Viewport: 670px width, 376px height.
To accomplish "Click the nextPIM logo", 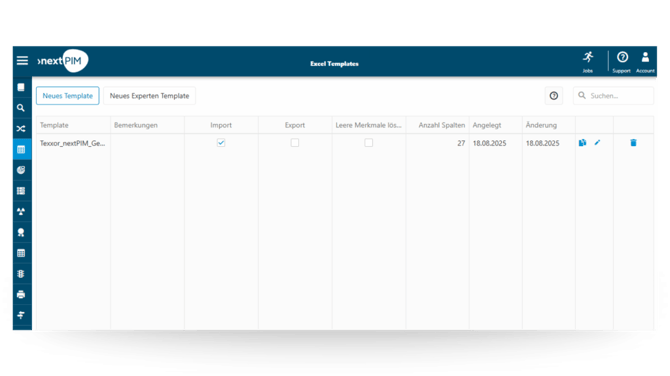I will pyautogui.click(x=63, y=61).
